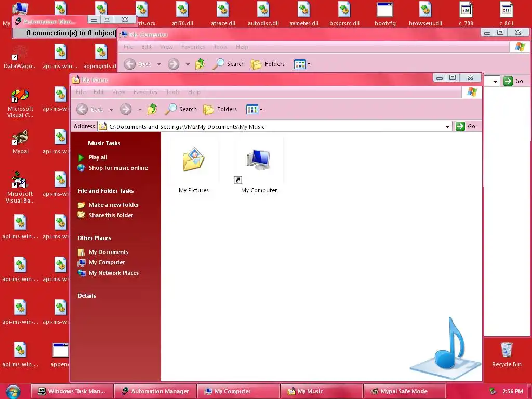Open address dropdown in My Computer window
532x399 pixels.
[x=495, y=82]
